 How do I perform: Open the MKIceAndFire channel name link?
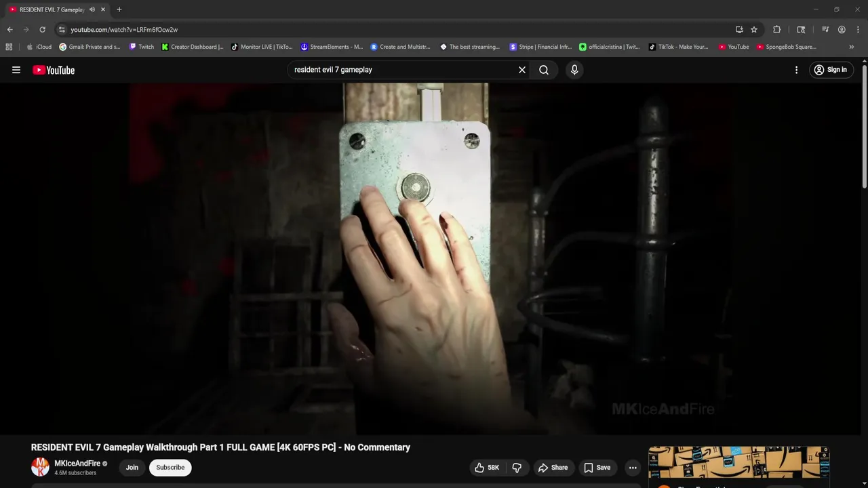pyautogui.click(x=77, y=464)
